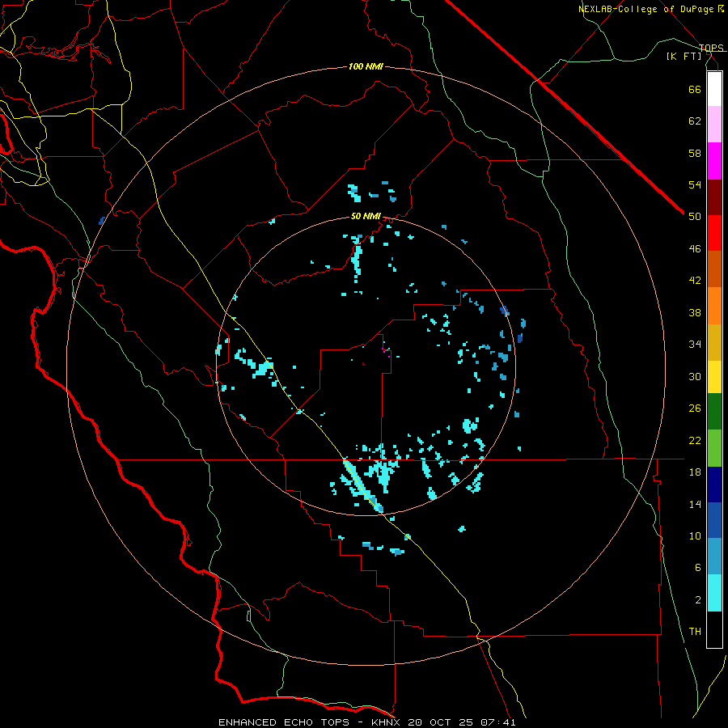The image size is (728, 728).
Task: Click the black TH legend block
Action: point(714,629)
